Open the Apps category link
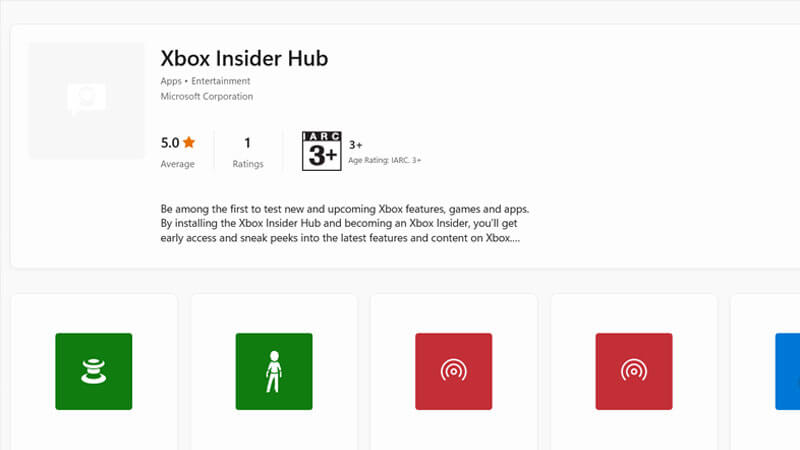Viewport: 800px width, 450px height. 171,81
